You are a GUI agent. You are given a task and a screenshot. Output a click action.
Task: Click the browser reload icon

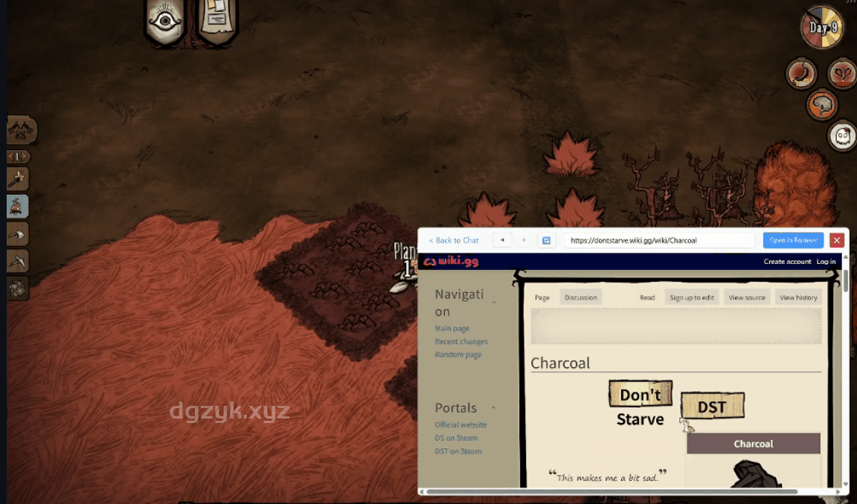click(546, 240)
